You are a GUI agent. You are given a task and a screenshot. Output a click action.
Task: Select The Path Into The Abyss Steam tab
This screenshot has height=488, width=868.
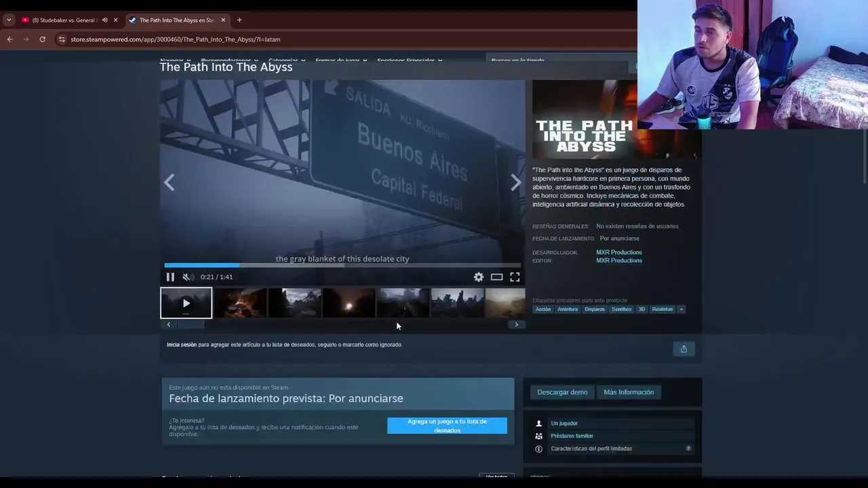coord(178,20)
